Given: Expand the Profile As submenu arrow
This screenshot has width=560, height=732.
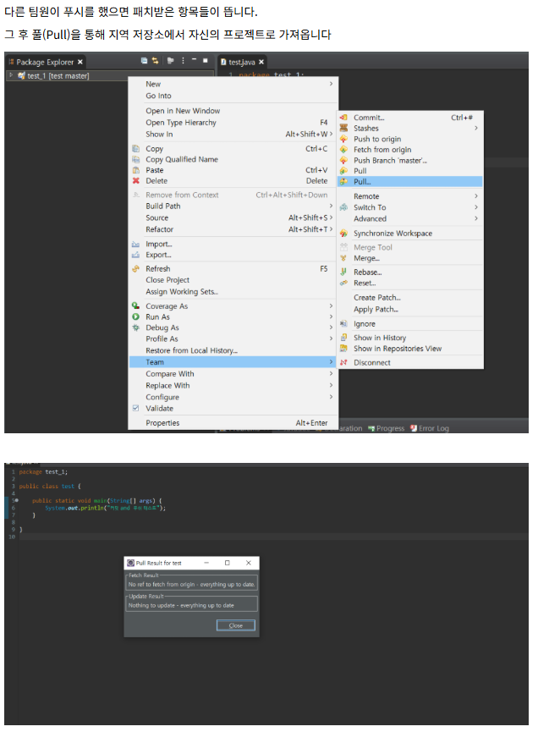Looking at the screenshot, I should [331, 338].
